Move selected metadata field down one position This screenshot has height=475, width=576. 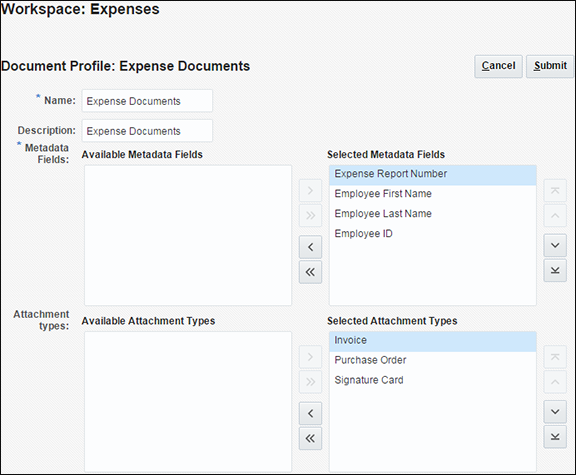555,245
